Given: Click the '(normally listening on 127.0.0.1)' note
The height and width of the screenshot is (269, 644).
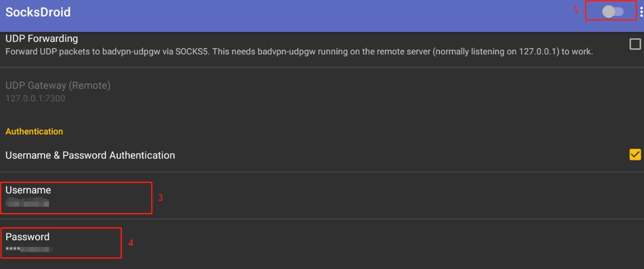Looking at the screenshot, I should tap(496, 52).
